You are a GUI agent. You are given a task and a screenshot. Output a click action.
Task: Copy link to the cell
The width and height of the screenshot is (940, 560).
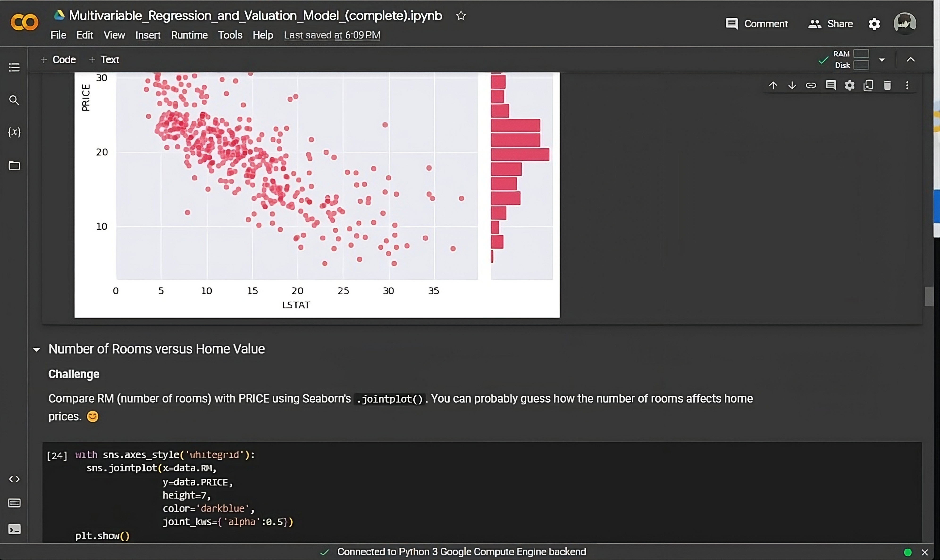[x=811, y=85]
